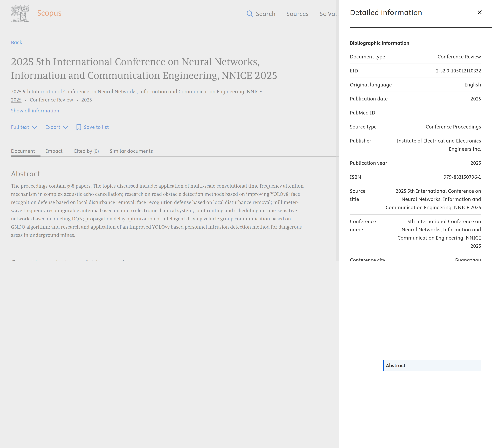The height and width of the screenshot is (448, 492).
Task: Open the Export dropdown menu
Action: [x=57, y=127]
